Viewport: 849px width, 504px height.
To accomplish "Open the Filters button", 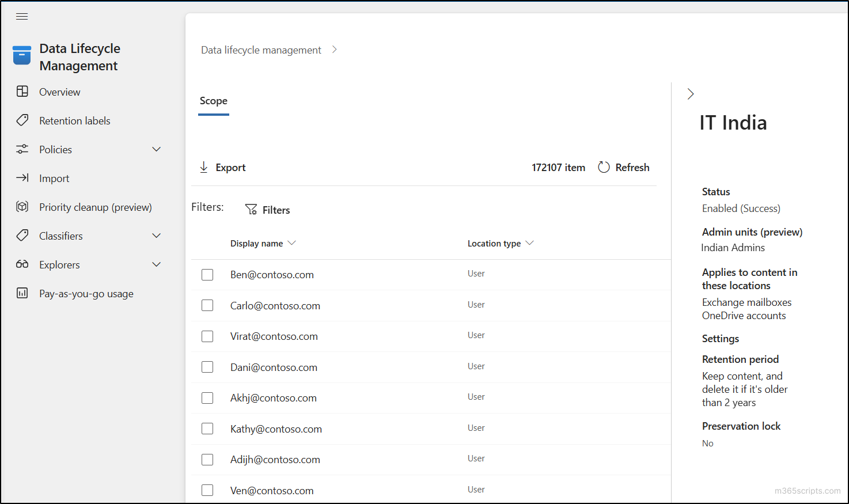I will [268, 210].
